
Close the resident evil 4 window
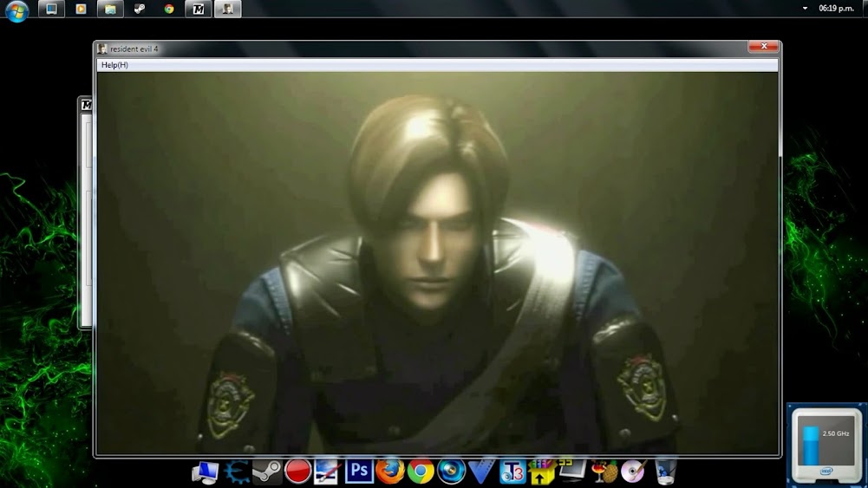pos(763,47)
